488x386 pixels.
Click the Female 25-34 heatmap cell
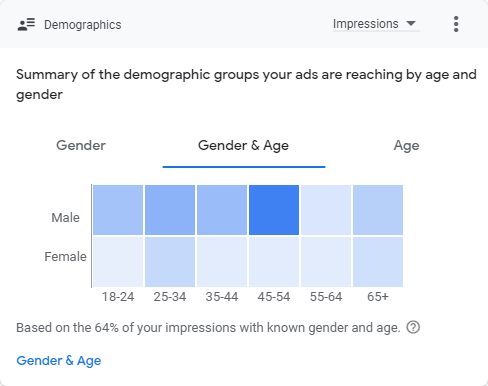click(x=170, y=262)
